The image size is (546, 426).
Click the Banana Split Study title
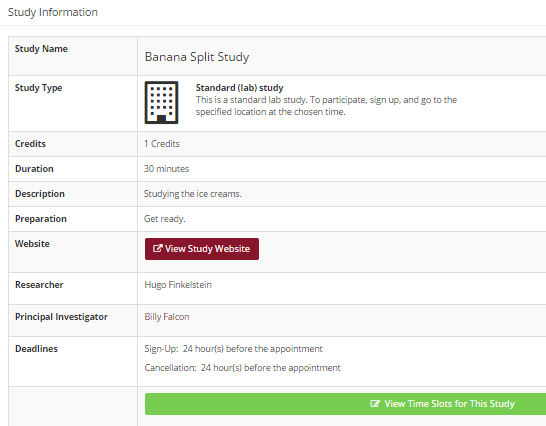click(197, 57)
